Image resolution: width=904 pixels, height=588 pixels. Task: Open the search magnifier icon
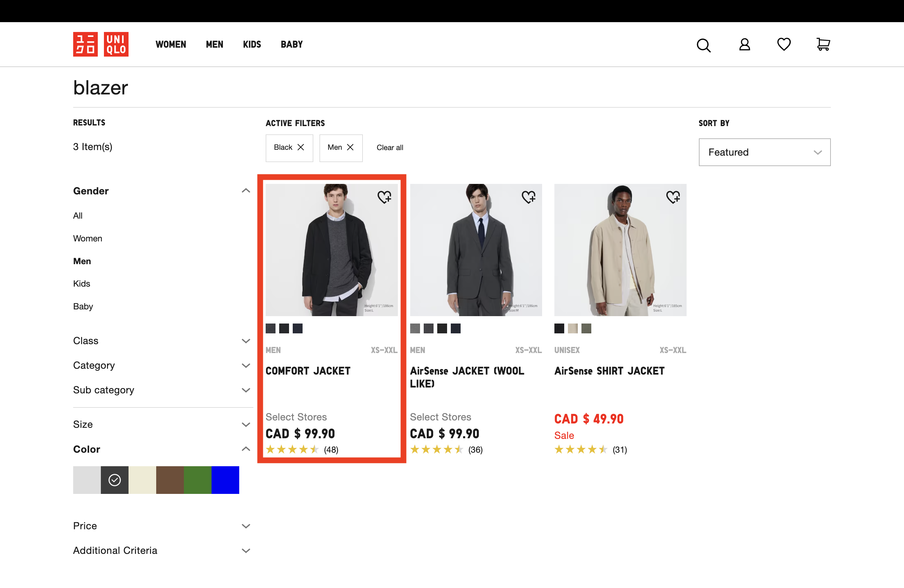point(704,45)
